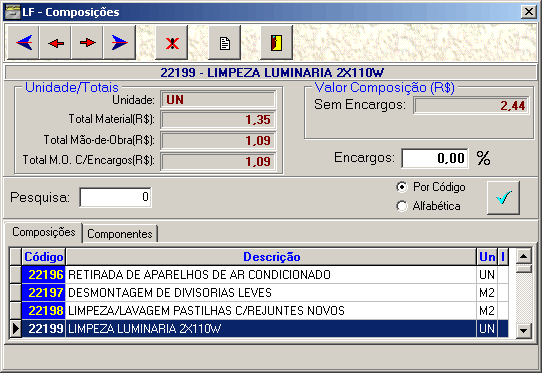Go to previous record red arrow

click(x=56, y=43)
